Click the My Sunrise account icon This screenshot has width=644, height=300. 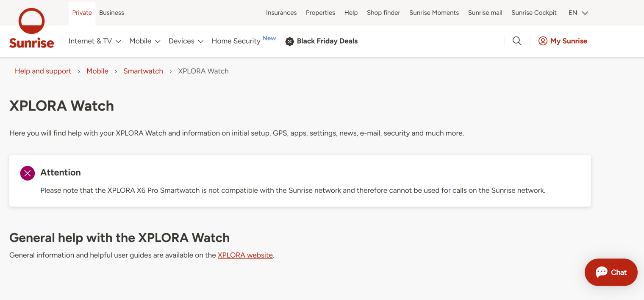[x=543, y=41]
